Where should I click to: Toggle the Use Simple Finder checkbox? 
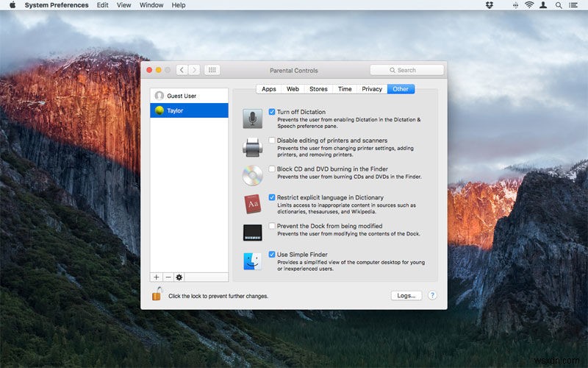click(x=272, y=255)
